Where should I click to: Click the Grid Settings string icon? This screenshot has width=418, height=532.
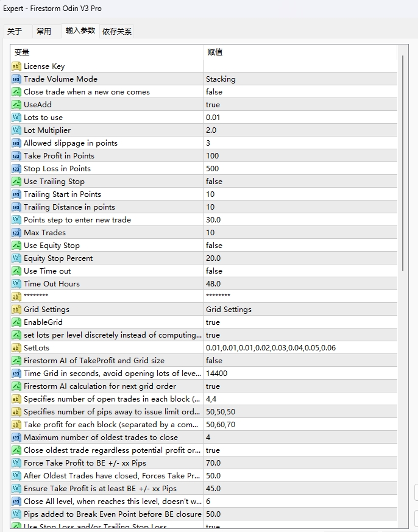[16, 310]
